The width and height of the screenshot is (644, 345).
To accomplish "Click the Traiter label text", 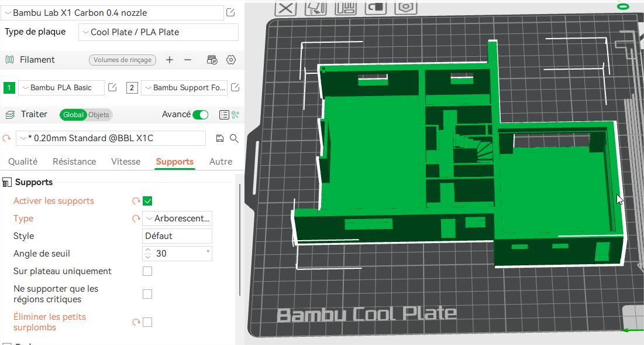I will pyautogui.click(x=34, y=114).
